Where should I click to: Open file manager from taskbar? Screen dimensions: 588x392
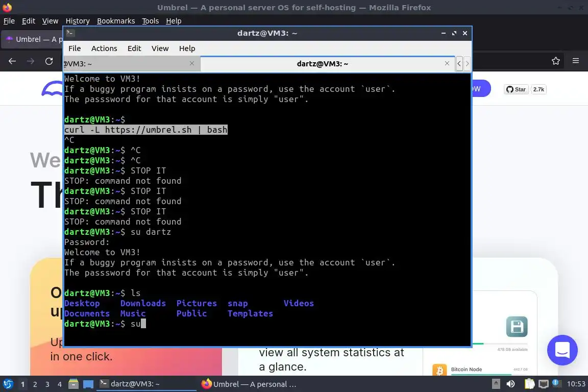pyautogui.click(x=73, y=384)
